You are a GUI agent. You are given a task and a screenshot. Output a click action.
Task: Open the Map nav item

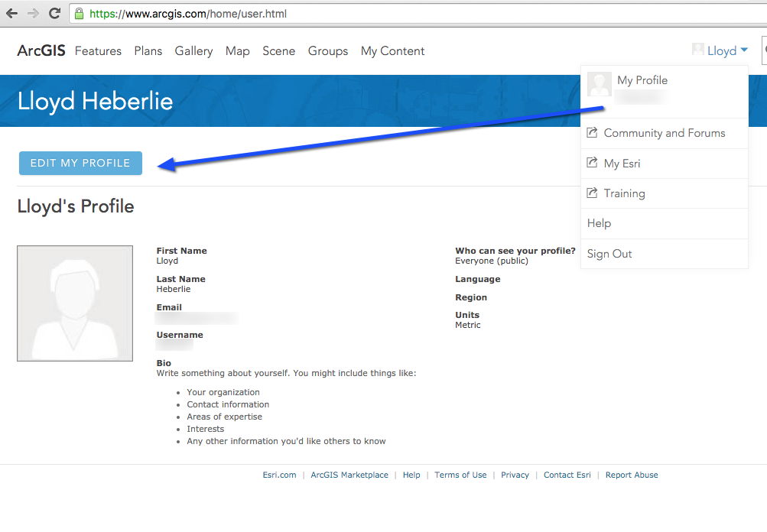click(x=237, y=51)
